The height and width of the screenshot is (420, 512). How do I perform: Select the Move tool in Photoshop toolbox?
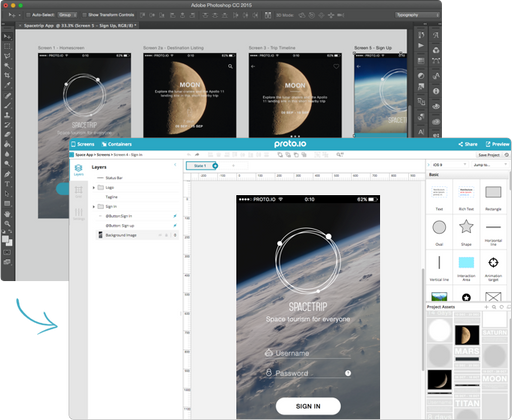[x=7, y=36]
